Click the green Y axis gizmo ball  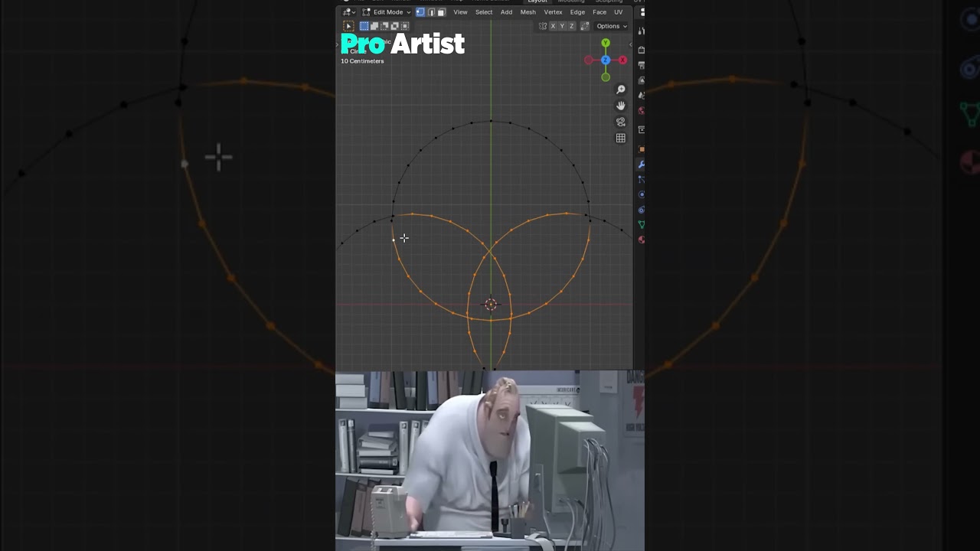[606, 43]
